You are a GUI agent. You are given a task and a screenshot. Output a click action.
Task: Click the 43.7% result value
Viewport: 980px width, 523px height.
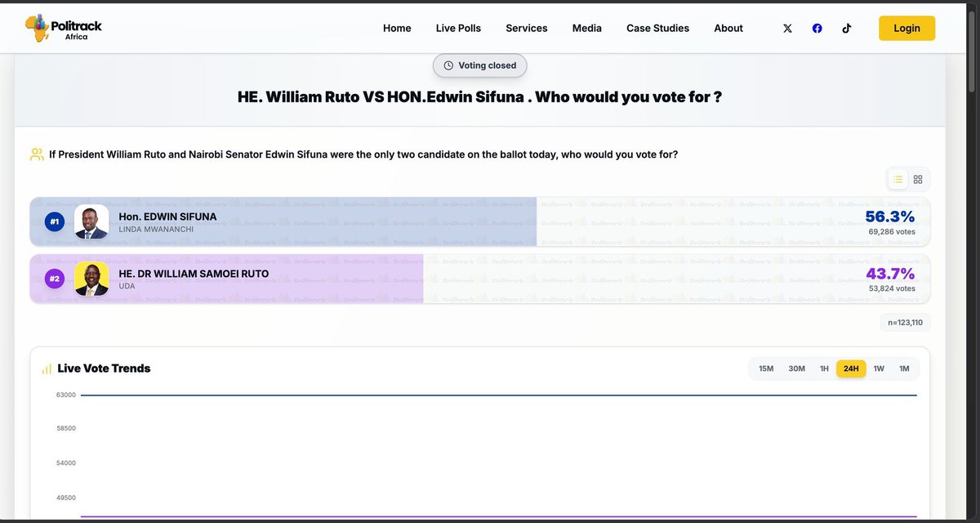(890, 273)
